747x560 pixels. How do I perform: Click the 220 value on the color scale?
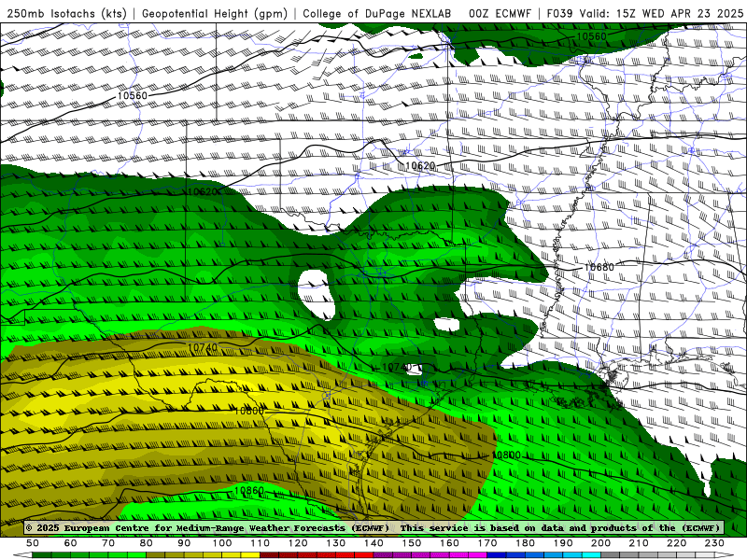tap(676, 543)
